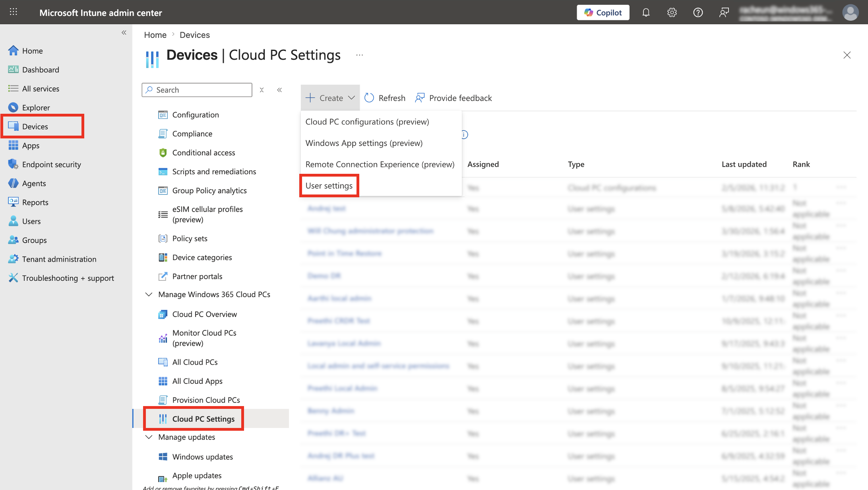Select Devices in left navigation
The image size is (868, 490).
click(x=35, y=126)
